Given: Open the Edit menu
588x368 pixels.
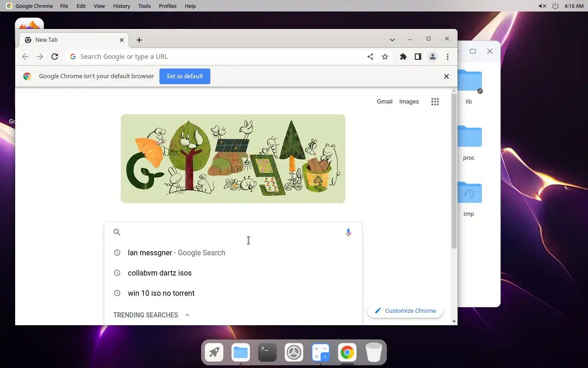Looking at the screenshot, I should pyautogui.click(x=81, y=6).
